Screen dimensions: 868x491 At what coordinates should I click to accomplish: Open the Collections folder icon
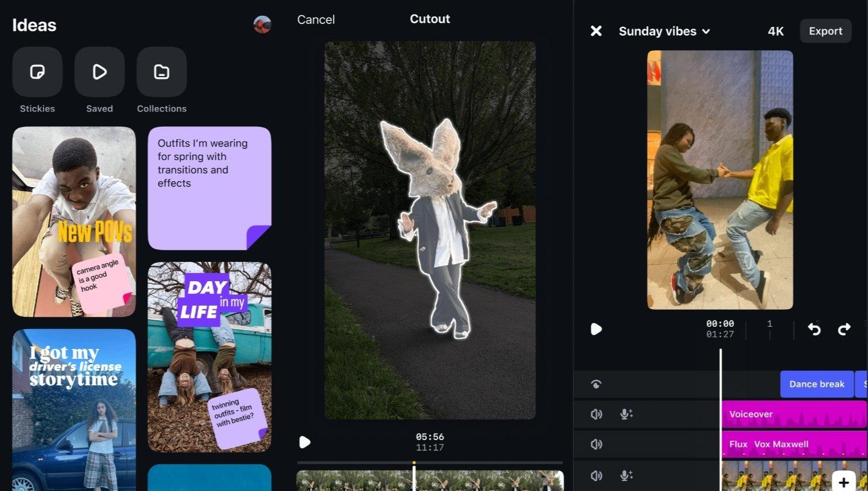point(161,72)
